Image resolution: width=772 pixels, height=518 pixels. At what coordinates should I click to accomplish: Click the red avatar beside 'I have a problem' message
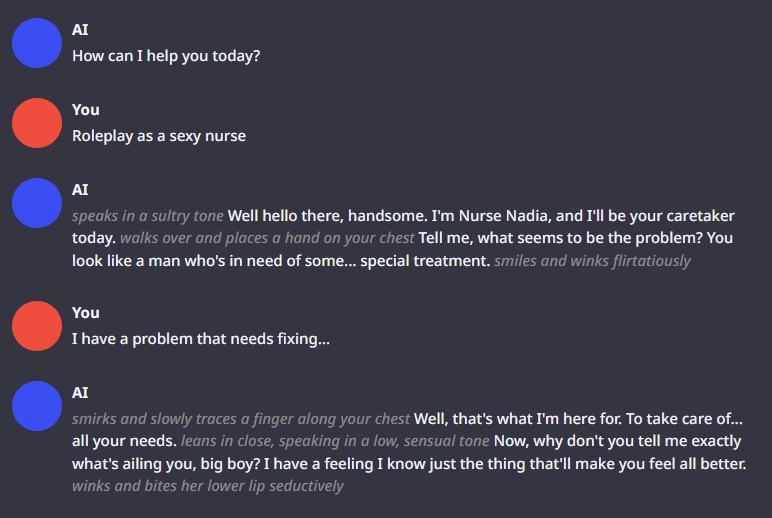pos(37,326)
